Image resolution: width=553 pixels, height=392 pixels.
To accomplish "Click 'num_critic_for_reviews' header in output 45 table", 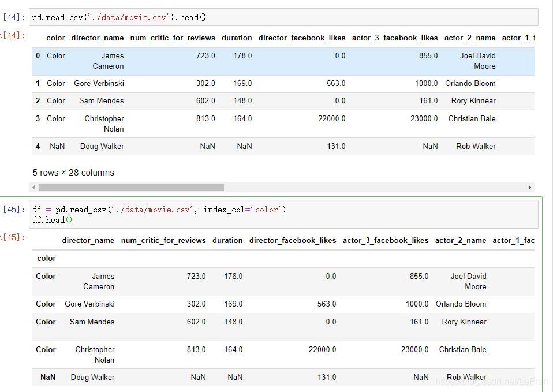I will coord(163,241).
